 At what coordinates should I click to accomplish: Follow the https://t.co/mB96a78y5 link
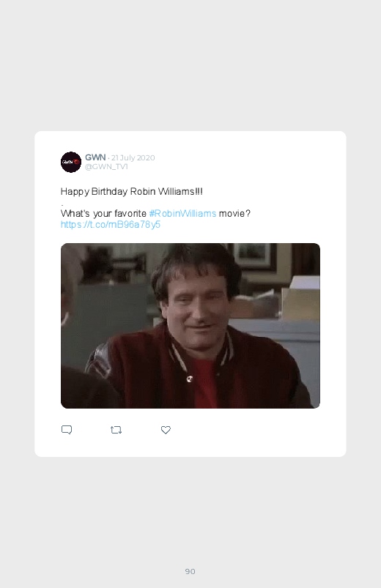click(111, 224)
